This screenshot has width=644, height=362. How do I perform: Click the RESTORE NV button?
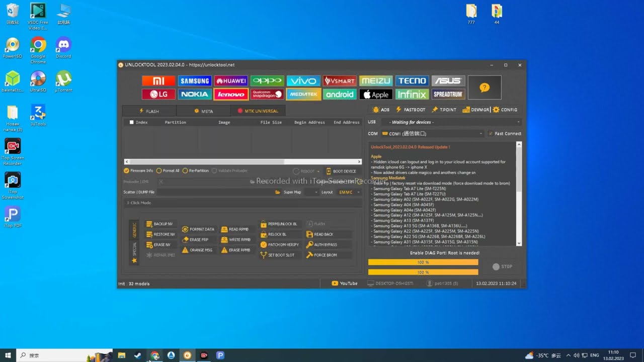(161, 234)
